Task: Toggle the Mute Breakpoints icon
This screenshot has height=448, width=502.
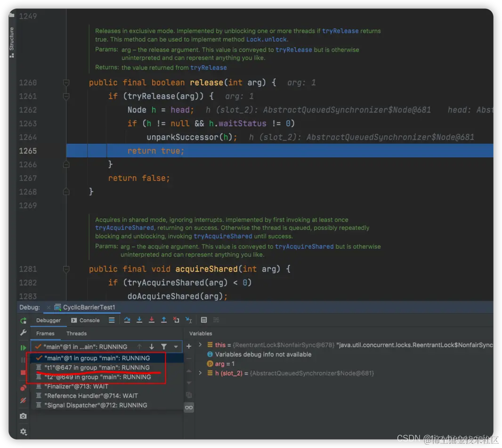Action: pos(23,400)
